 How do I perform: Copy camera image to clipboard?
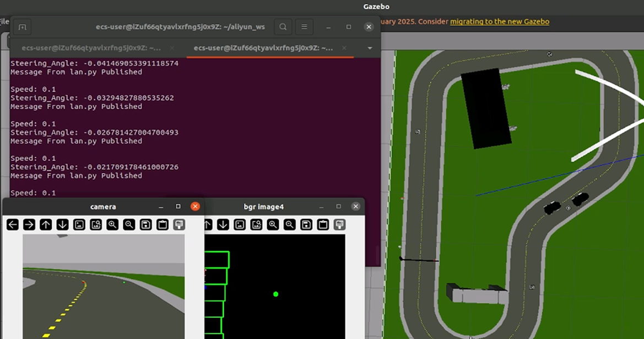coord(162,224)
